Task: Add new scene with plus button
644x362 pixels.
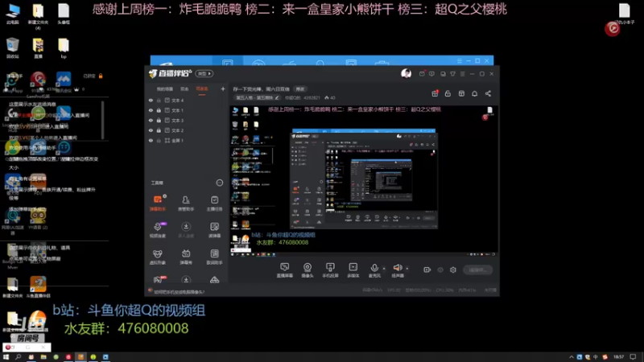Action: 223,88
